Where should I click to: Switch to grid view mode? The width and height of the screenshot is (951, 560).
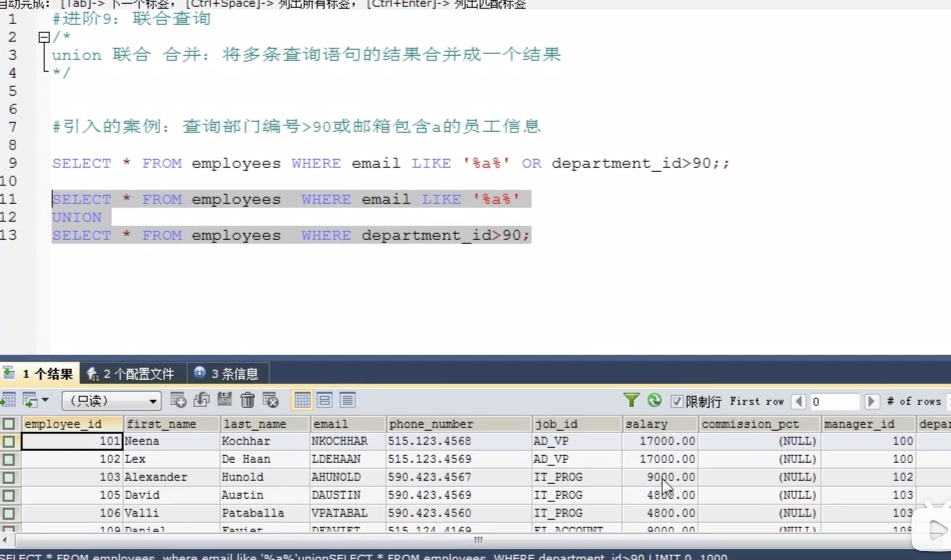[302, 400]
